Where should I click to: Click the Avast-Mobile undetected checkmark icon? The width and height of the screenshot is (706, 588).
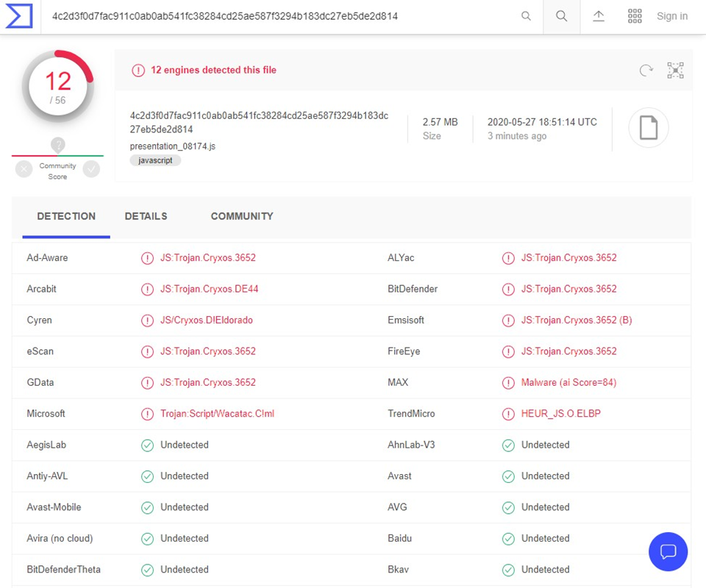(147, 508)
